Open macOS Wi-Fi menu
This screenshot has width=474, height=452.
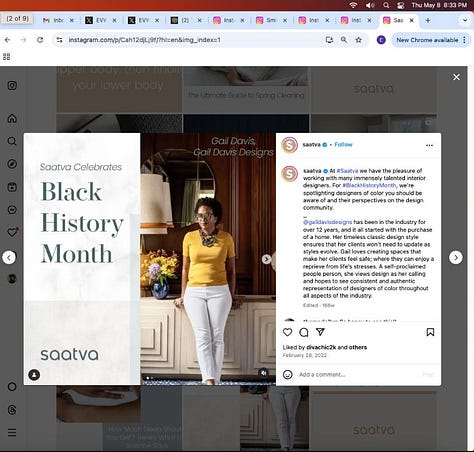[353, 5]
